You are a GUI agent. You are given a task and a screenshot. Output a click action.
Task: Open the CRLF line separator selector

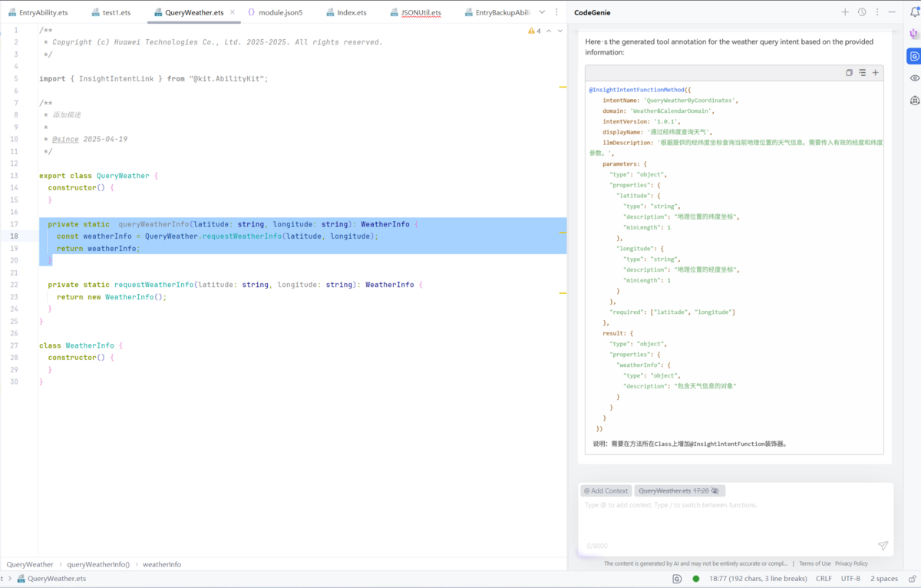823,579
